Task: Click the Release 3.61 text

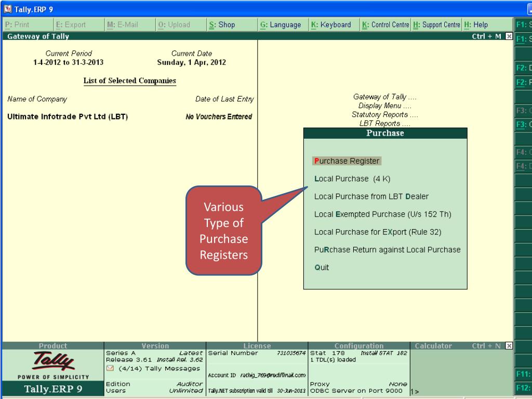Action: tap(129, 360)
